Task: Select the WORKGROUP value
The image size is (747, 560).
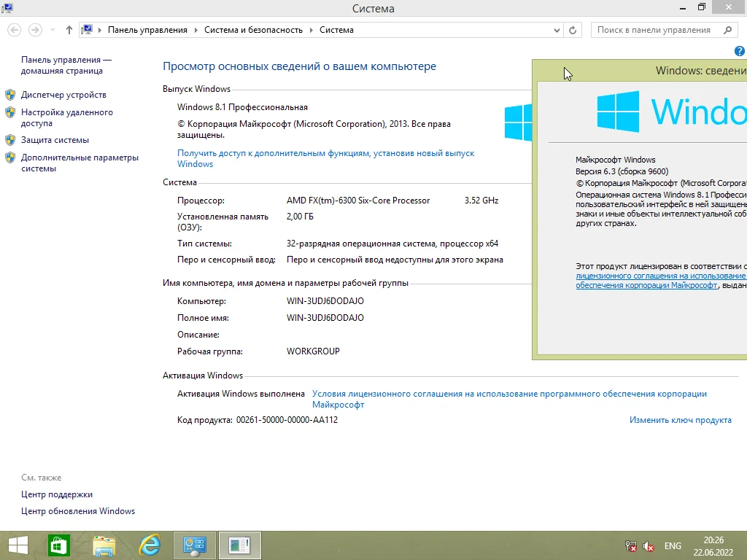Action: (313, 351)
